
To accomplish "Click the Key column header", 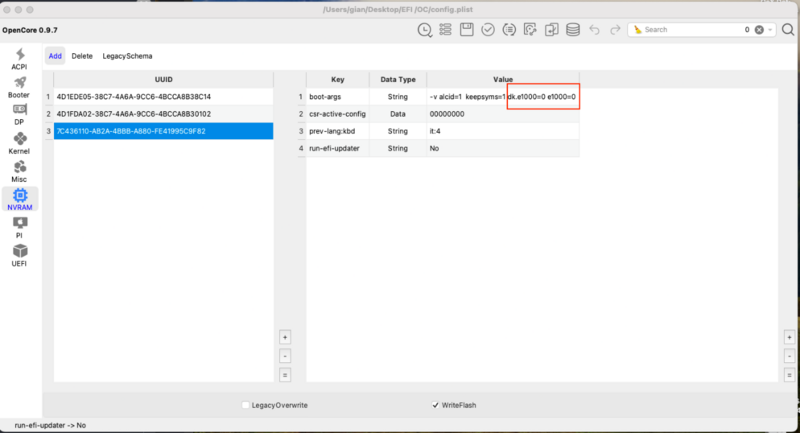I will [x=338, y=80].
